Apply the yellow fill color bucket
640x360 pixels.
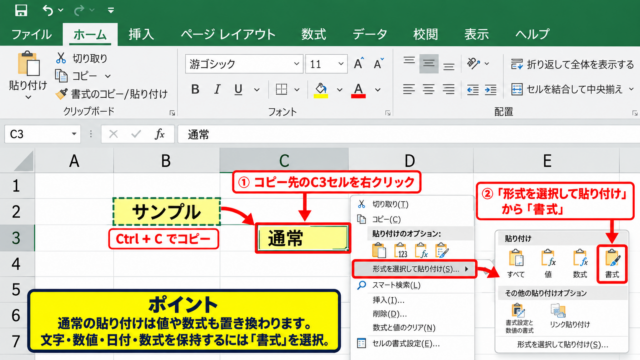321,90
